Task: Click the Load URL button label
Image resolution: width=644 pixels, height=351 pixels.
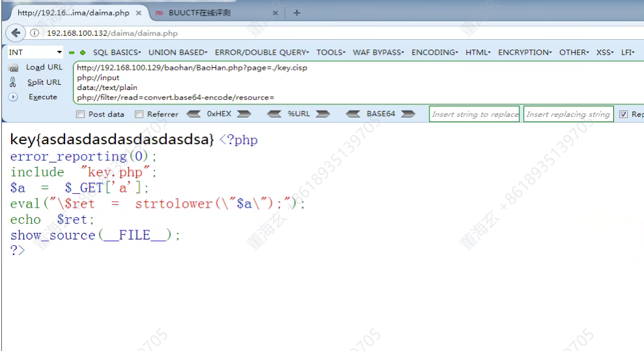Action: [x=44, y=67]
